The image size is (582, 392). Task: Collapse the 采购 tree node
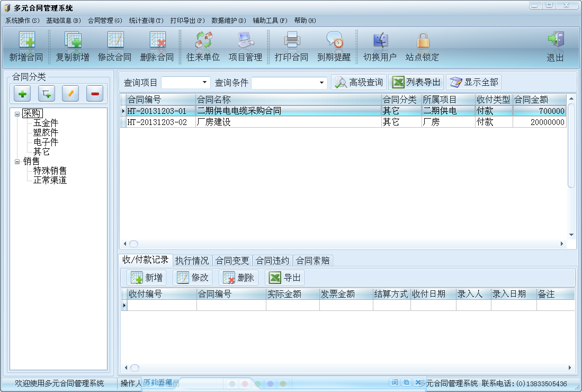(17, 114)
